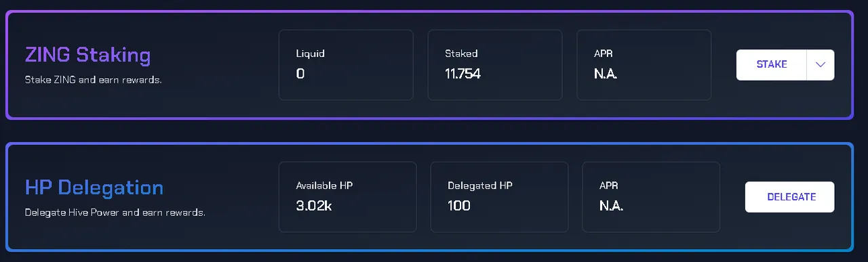
Task: Click the HP Delegation heading
Action: coord(94,188)
